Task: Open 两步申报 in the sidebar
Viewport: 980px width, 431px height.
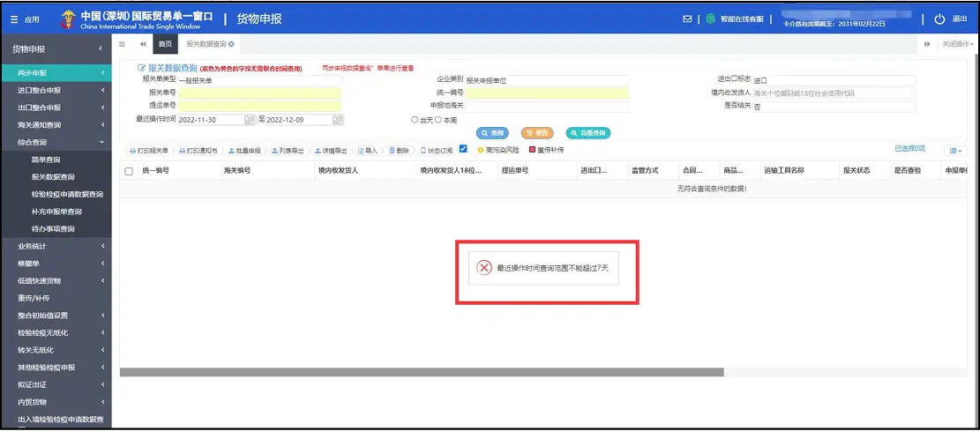Action: pyautogui.click(x=56, y=73)
